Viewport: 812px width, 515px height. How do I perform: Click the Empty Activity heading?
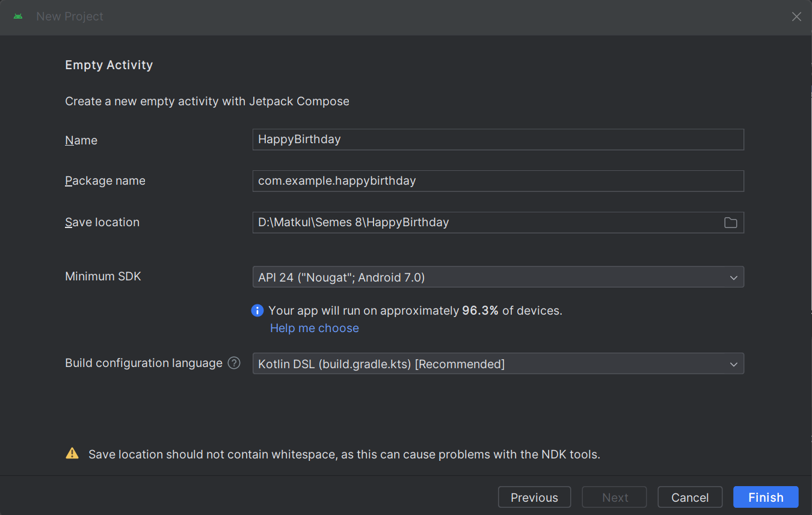(x=109, y=65)
